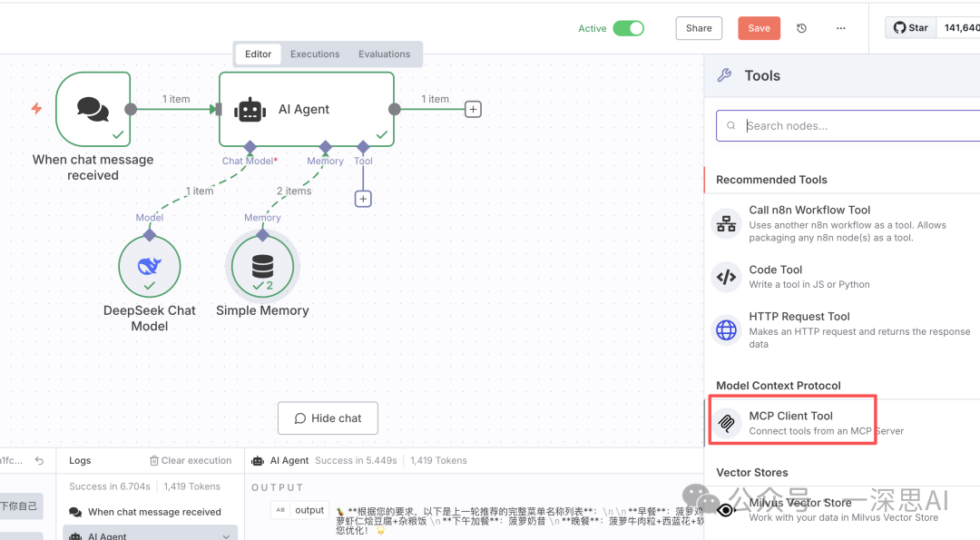Select the MCP Client Tool
This screenshot has height=540, width=980.
coord(791,423)
